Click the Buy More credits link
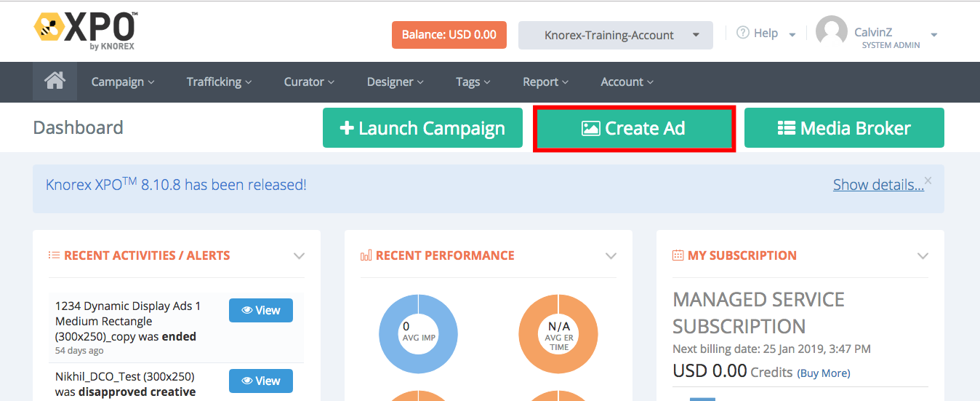 [823, 373]
